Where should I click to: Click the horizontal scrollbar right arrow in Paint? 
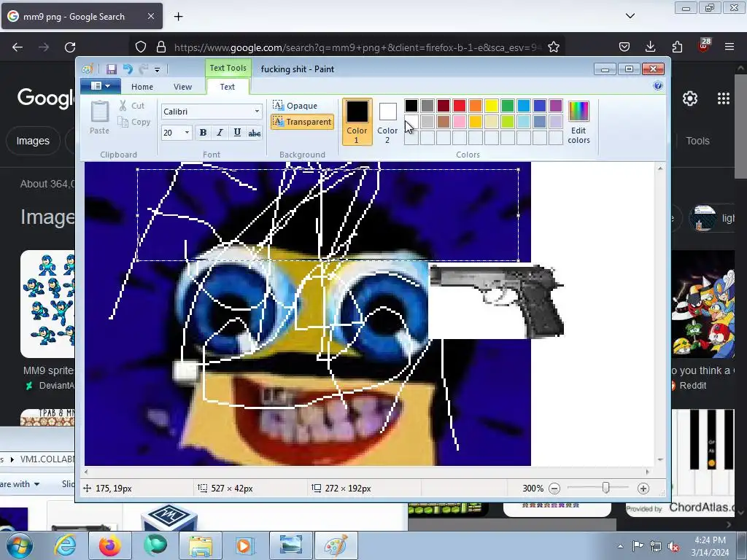[x=647, y=472]
